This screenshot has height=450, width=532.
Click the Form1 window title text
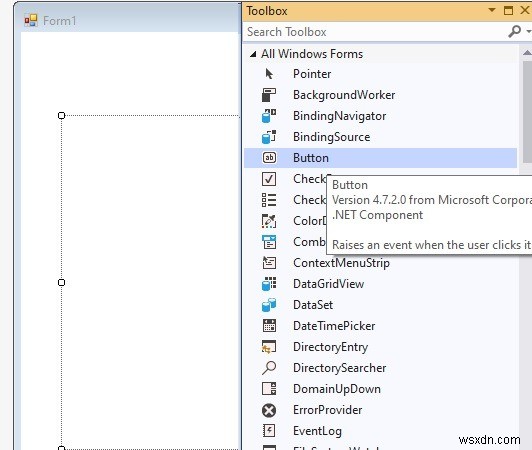coord(59,21)
